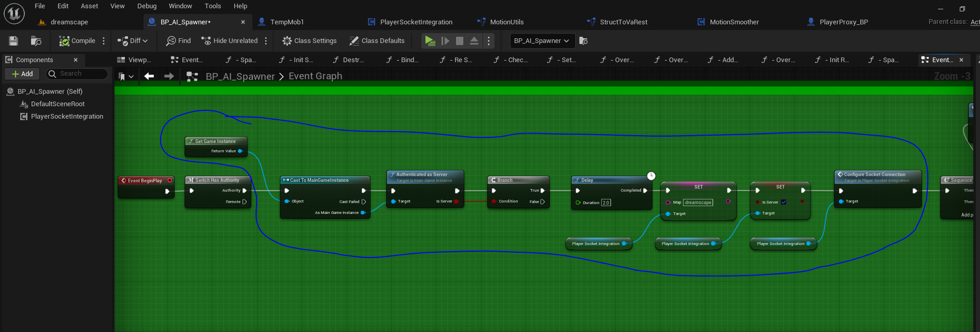Open the Debug menu
The height and width of the screenshot is (332, 980).
[147, 6]
